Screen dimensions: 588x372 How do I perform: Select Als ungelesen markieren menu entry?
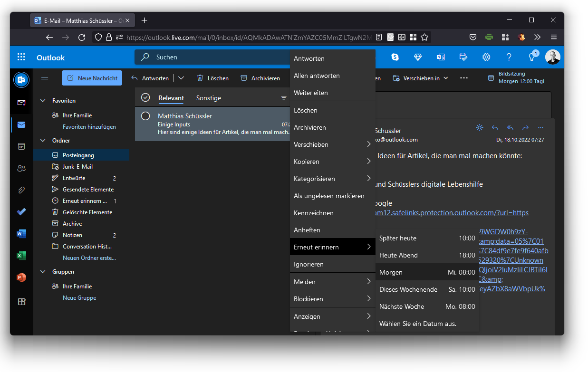(x=329, y=196)
